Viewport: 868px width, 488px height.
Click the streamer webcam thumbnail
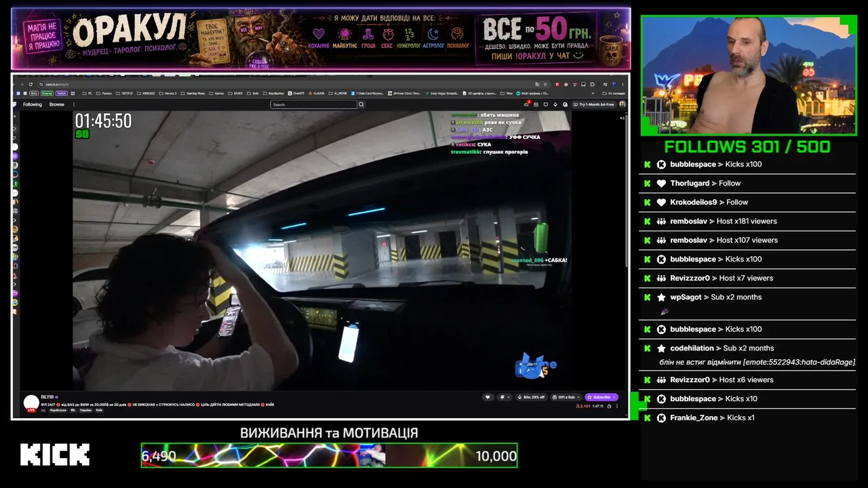(x=749, y=75)
